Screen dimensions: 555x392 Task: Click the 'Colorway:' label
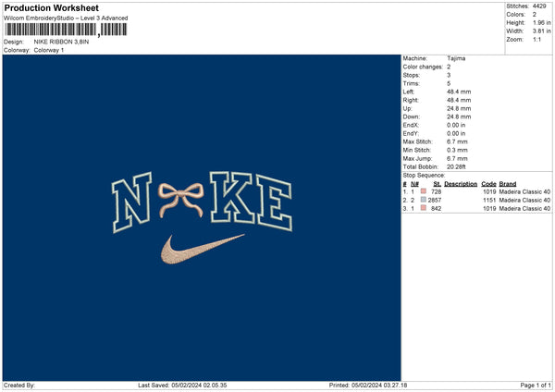[x=17, y=50]
